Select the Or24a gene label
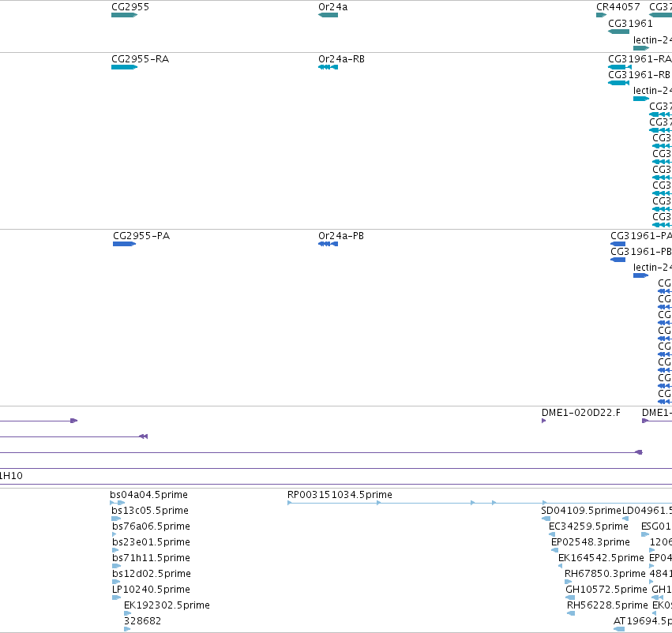Screen dimensions: 672x633 pos(333,7)
